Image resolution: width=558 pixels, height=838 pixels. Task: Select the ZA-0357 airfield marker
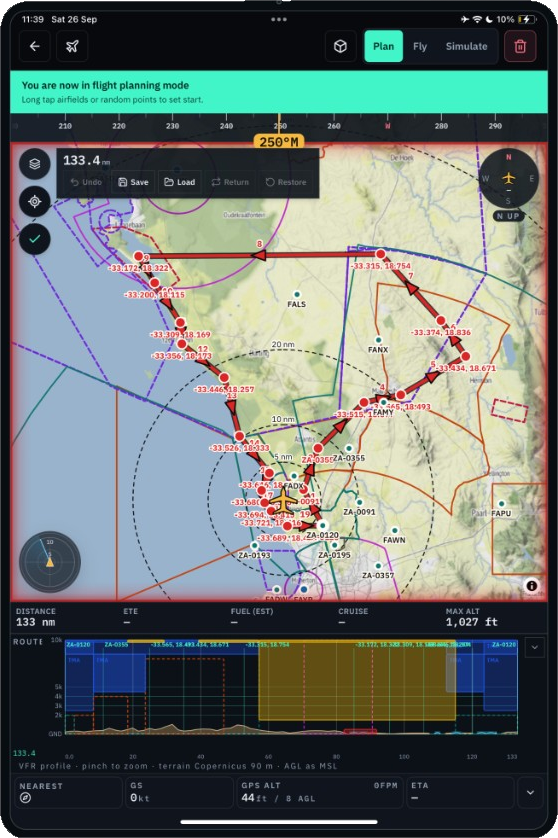click(378, 565)
